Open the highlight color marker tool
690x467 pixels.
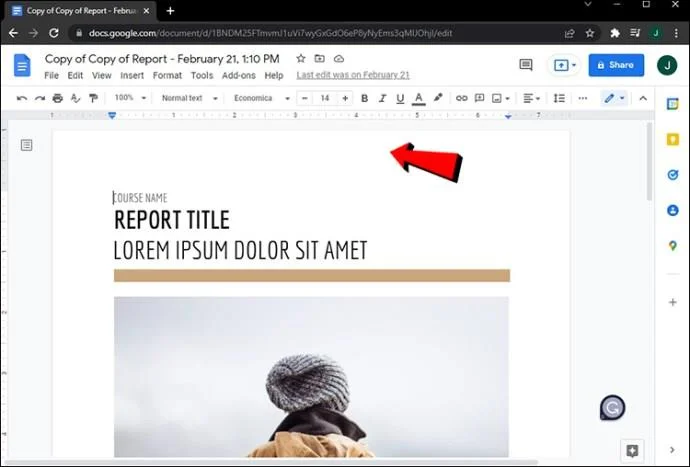(x=438, y=98)
